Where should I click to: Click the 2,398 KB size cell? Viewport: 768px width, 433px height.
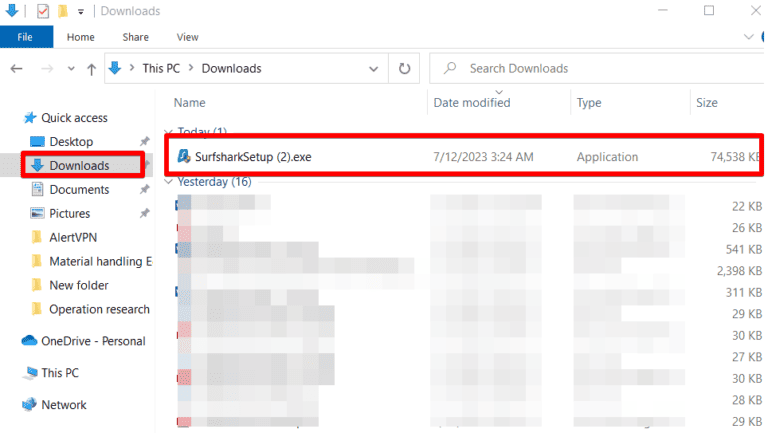pos(739,271)
